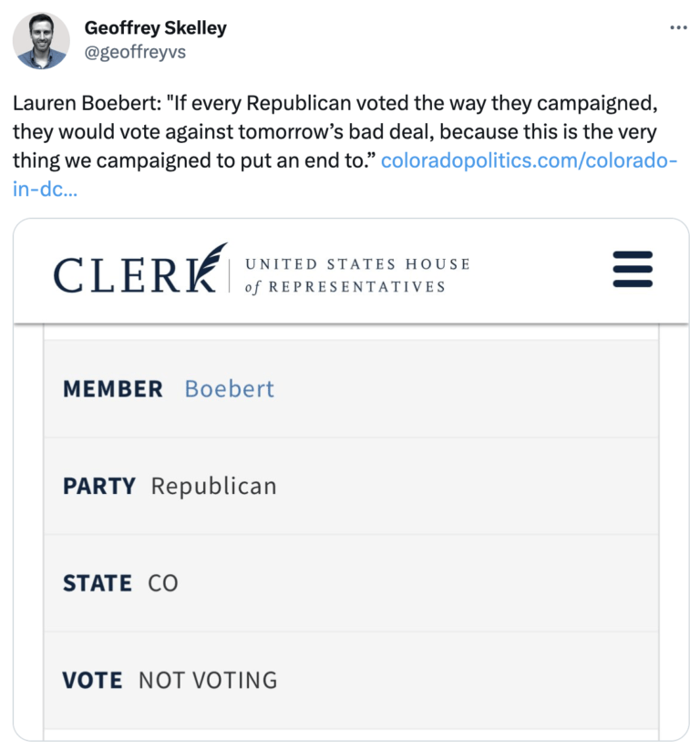
Task: Open the three-dot more options menu
Action: tap(678, 27)
